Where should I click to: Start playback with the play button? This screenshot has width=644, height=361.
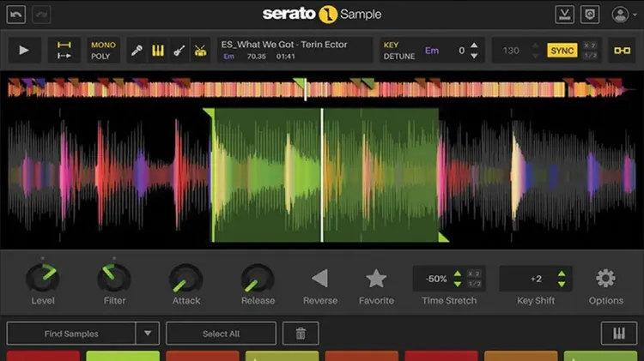(24, 50)
